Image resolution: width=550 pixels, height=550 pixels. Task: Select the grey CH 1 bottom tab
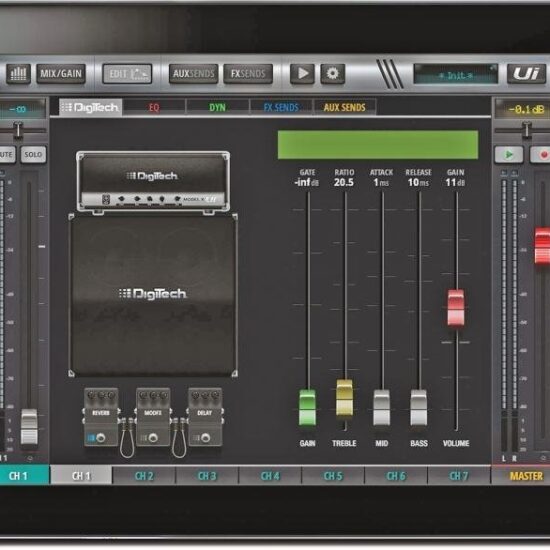point(81,476)
